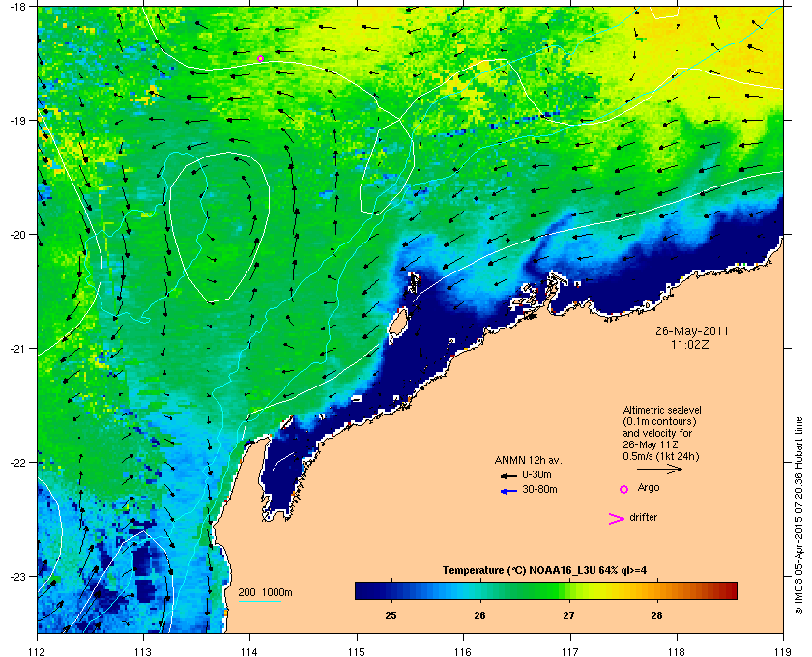Click the longitude 118 axis label
Viewport: 812px width, 657px height.
click(677, 651)
